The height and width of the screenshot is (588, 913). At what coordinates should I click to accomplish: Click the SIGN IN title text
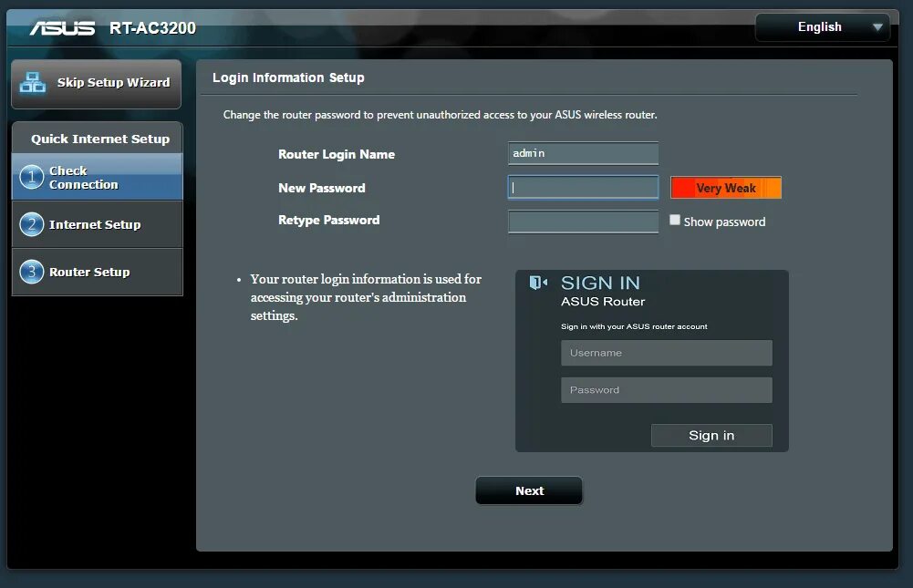tap(600, 283)
